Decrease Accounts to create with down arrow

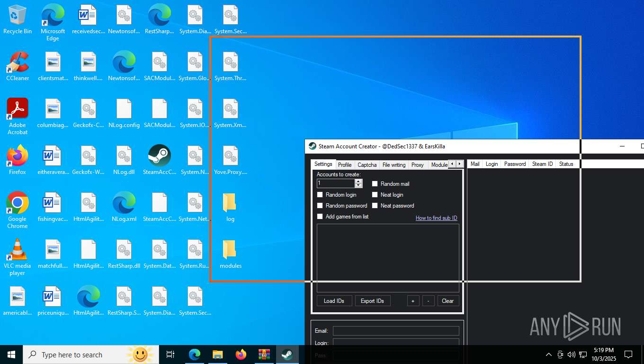(x=358, y=185)
